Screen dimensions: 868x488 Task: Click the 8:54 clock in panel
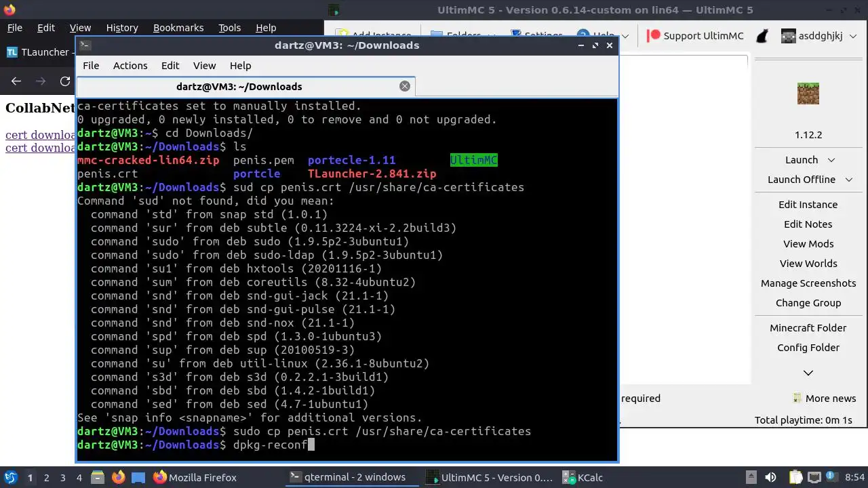854,478
